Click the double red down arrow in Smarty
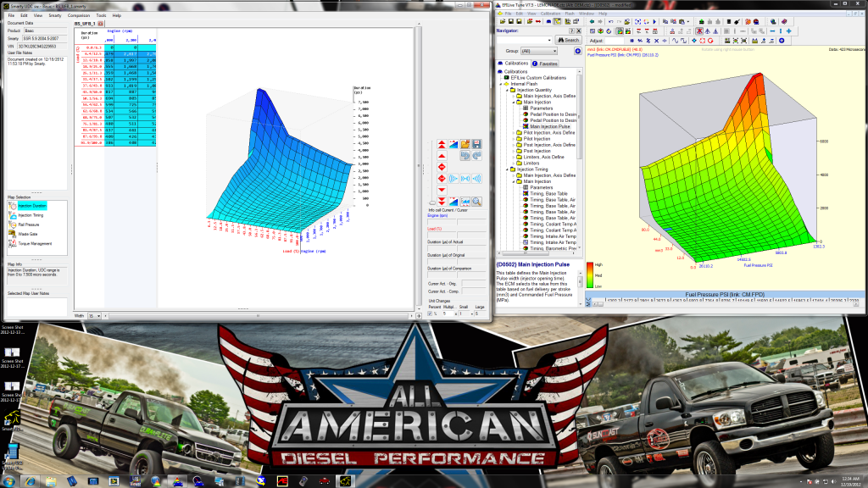 442,202
